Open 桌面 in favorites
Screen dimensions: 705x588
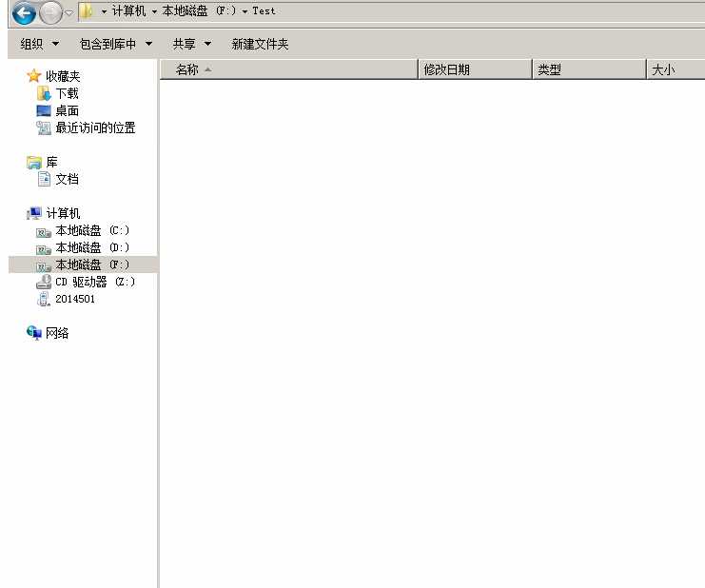coord(67,110)
